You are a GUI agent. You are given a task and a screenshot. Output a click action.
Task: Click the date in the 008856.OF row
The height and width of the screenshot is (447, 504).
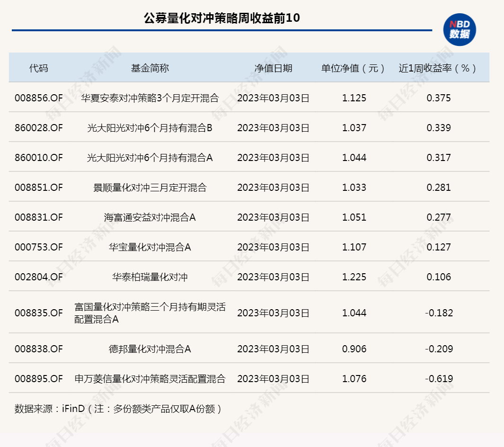pos(273,98)
